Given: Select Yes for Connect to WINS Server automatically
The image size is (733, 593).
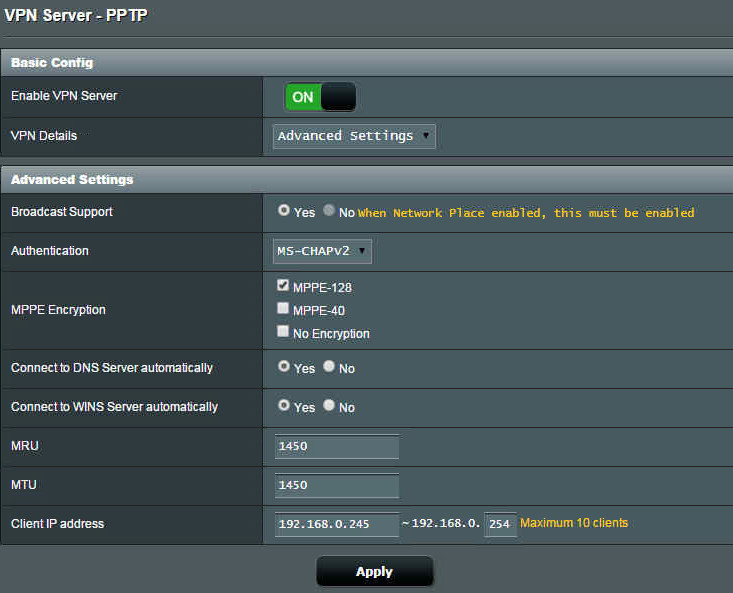Looking at the screenshot, I should pyautogui.click(x=283, y=405).
